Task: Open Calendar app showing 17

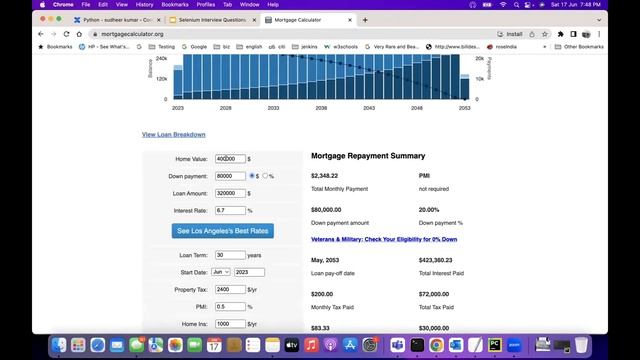Action: pyautogui.click(x=214, y=345)
